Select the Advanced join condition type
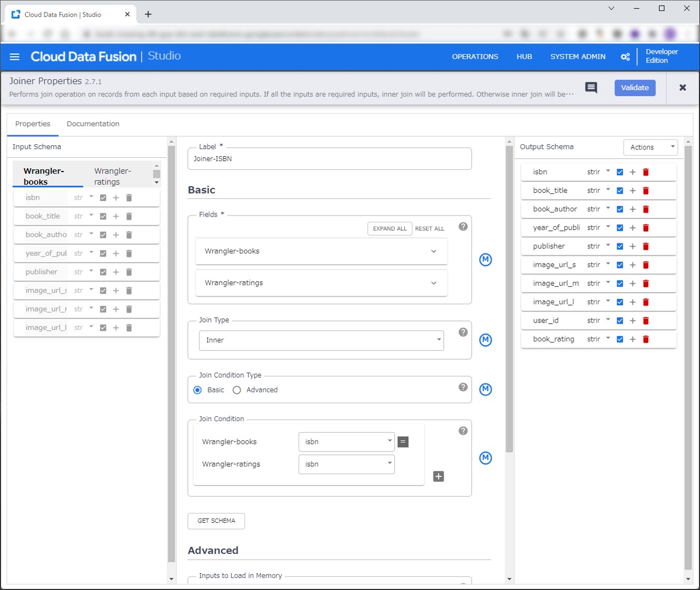700x590 pixels. point(237,390)
